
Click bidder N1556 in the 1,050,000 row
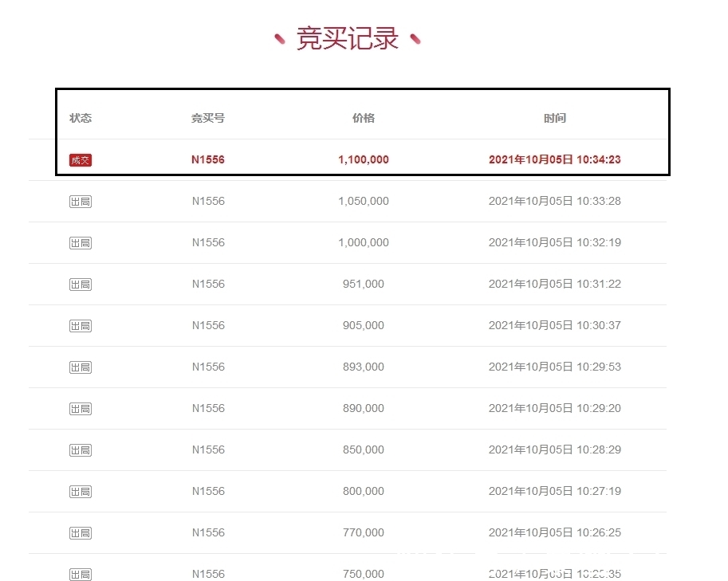(x=208, y=201)
